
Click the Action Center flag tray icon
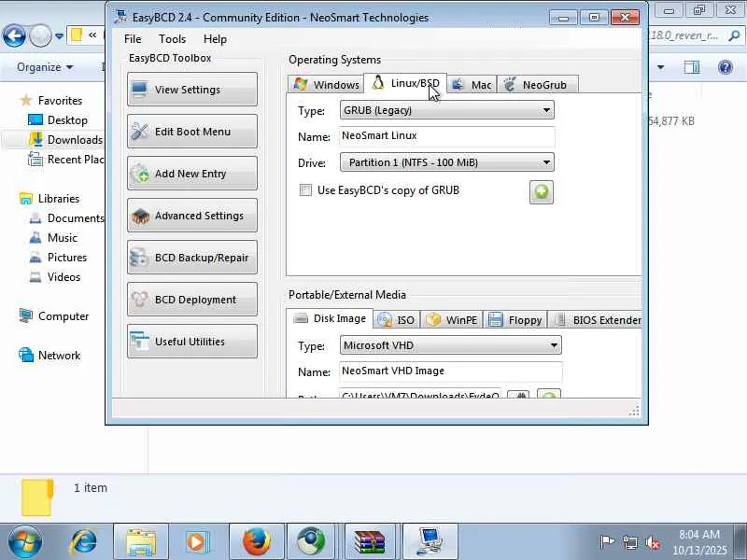607,542
